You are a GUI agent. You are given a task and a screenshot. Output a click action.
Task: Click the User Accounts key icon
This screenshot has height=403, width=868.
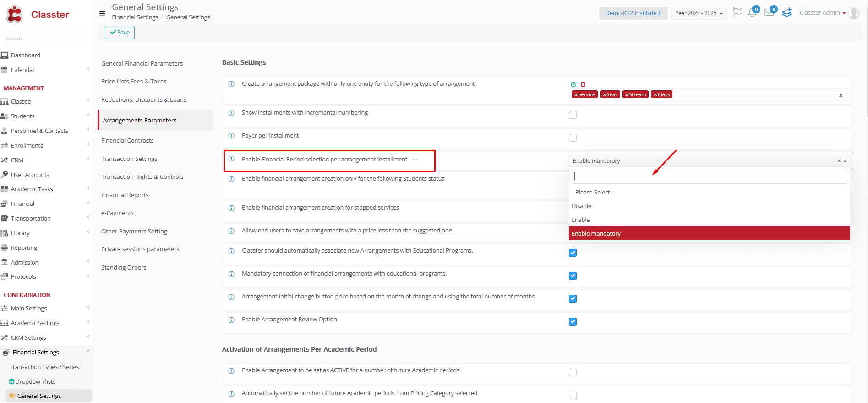click(5, 175)
